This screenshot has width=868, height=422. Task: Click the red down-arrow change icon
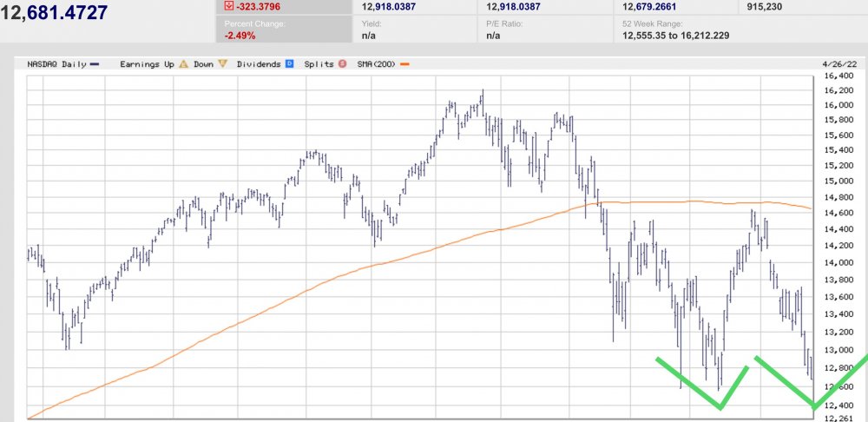pyautogui.click(x=228, y=7)
